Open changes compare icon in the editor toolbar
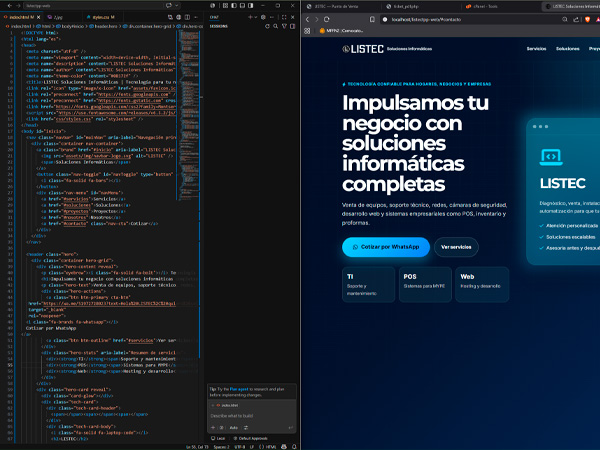 170,17
